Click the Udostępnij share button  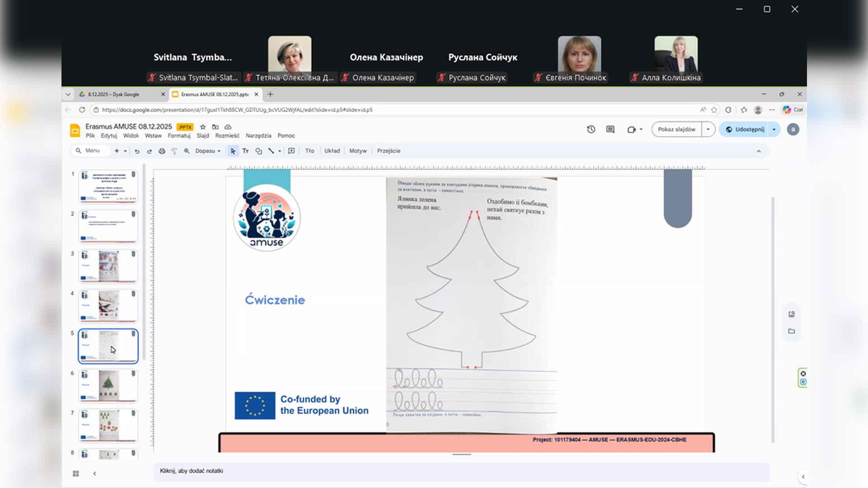tap(745, 130)
